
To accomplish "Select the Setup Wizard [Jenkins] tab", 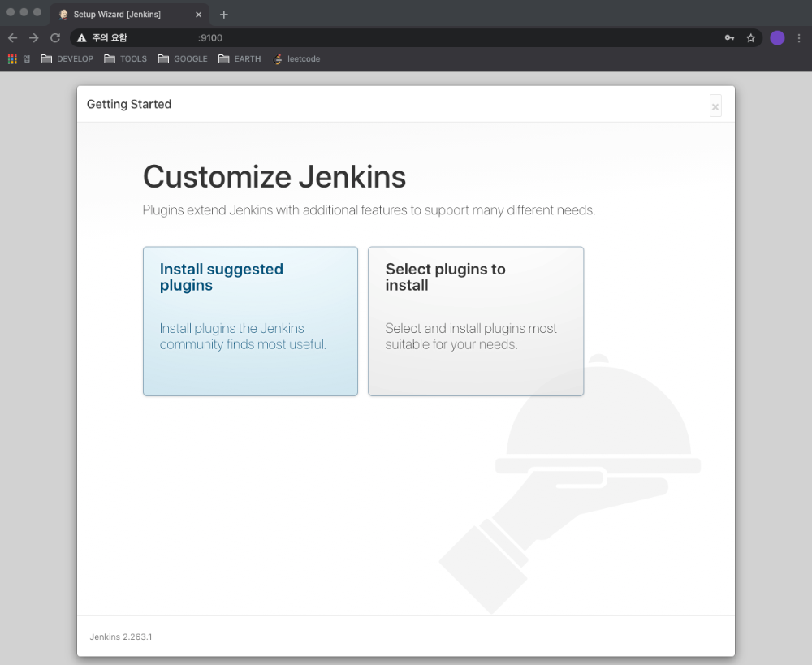I will pyautogui.click(x=129, y=15).
